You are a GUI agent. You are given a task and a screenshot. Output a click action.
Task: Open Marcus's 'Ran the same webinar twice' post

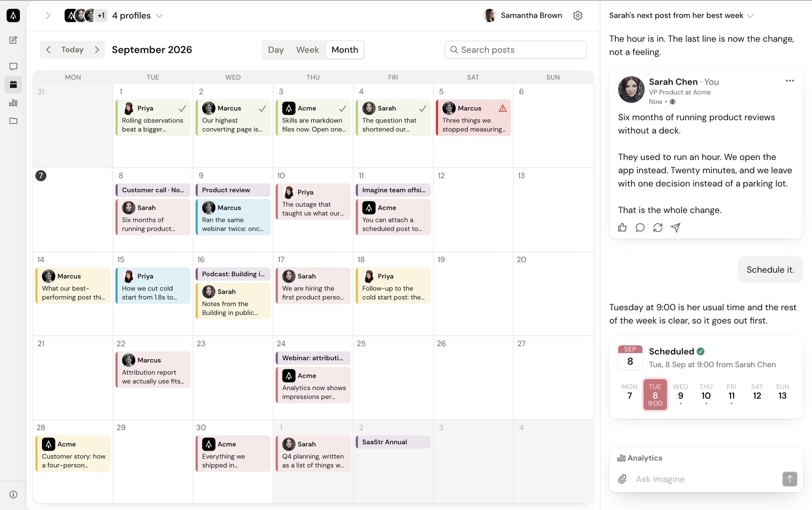[233, 217]
